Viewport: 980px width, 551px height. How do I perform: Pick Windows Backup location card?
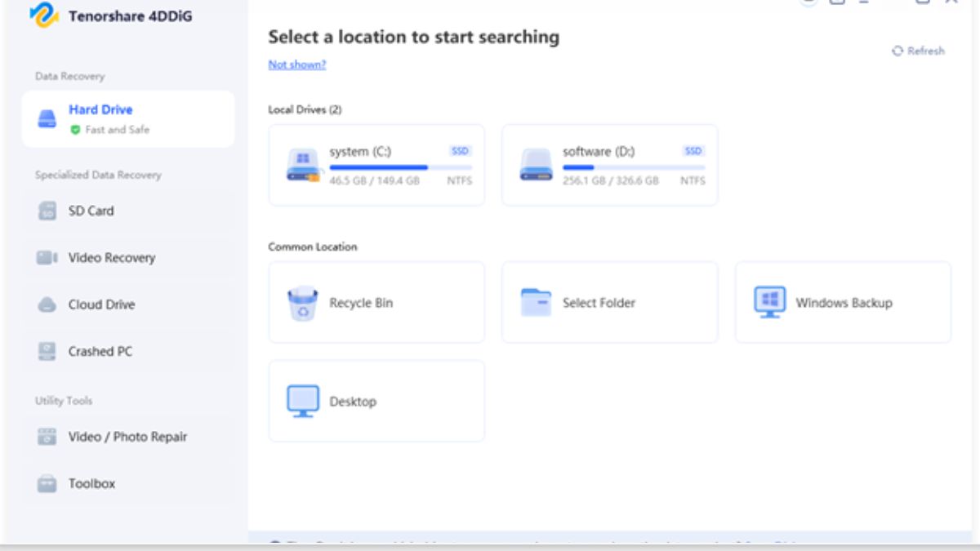843,303
